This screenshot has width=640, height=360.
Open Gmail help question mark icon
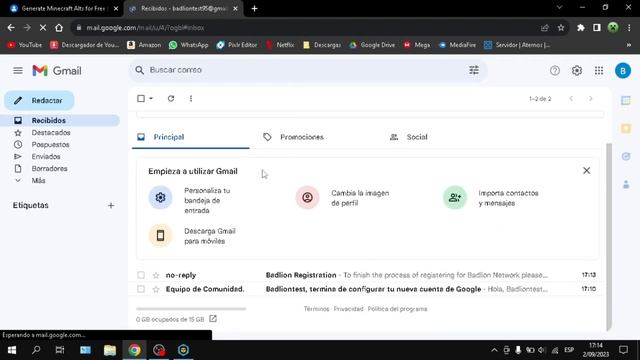[554, 71]
